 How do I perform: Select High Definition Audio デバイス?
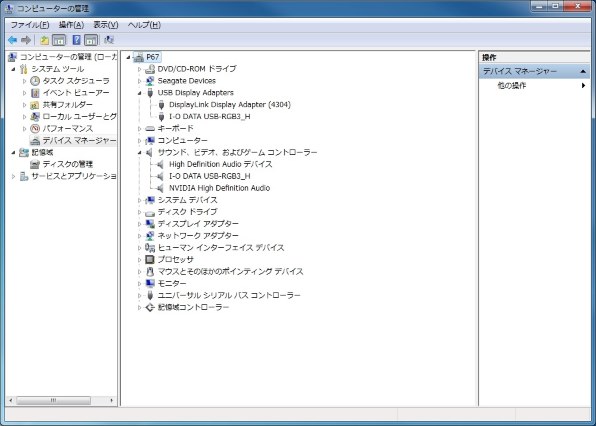[220, 164]
